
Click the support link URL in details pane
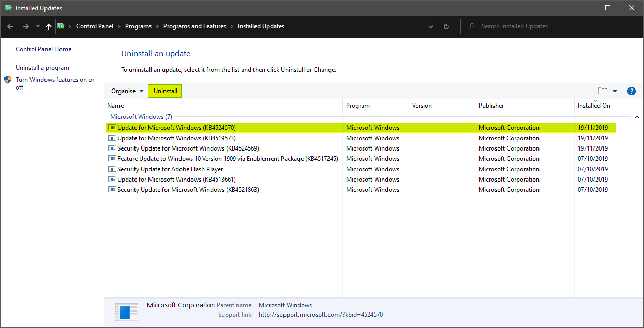(321, 315)
